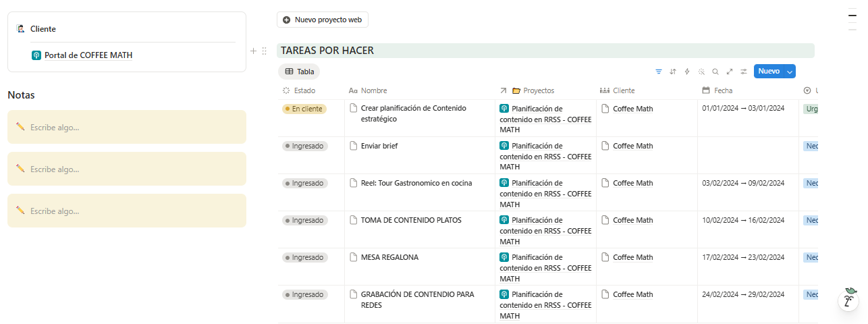Open Portal de COFFEE MATH link
Screen dimensions: 868x324
tap(88, 55)
